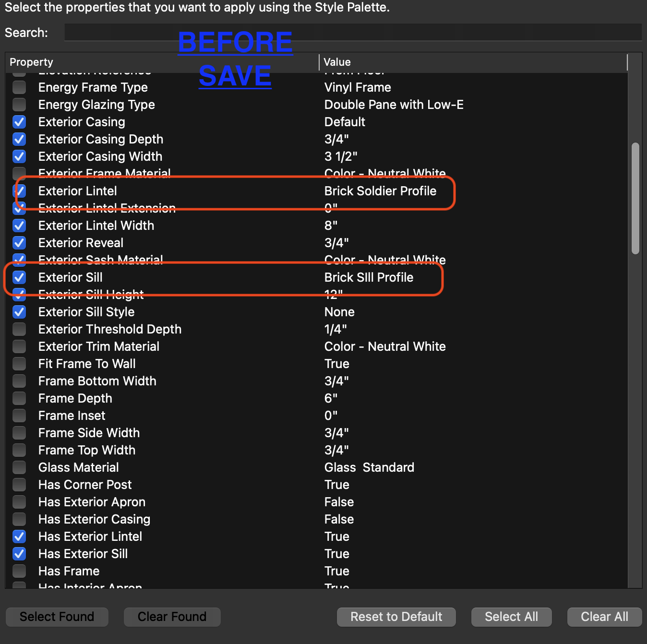Check the Glass Material checkbox
The height and width of the screenshot is (644, 647).
point(19,467)
